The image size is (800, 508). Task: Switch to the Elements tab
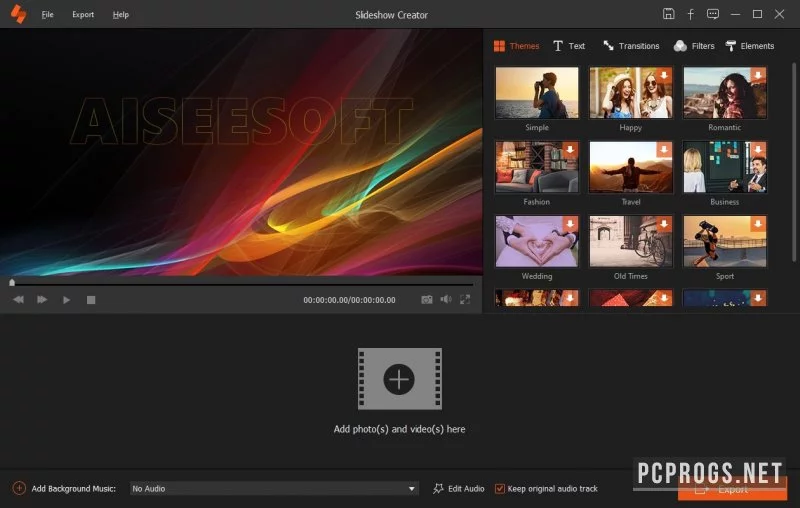[749, 46]
